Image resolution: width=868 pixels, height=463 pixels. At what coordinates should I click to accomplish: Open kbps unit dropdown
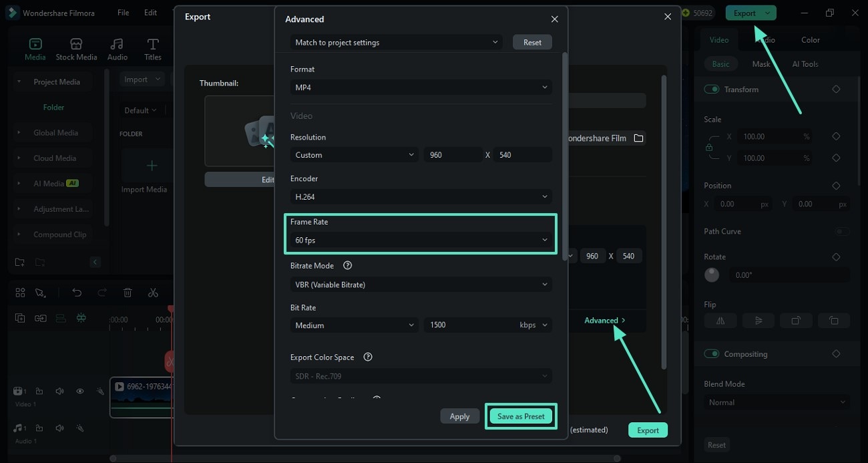point(534,325)
